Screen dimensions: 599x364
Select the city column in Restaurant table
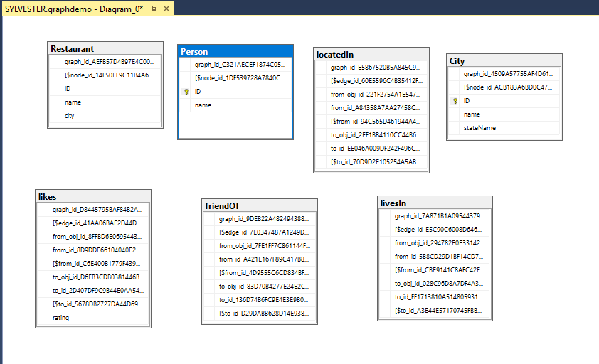[70, 115]
